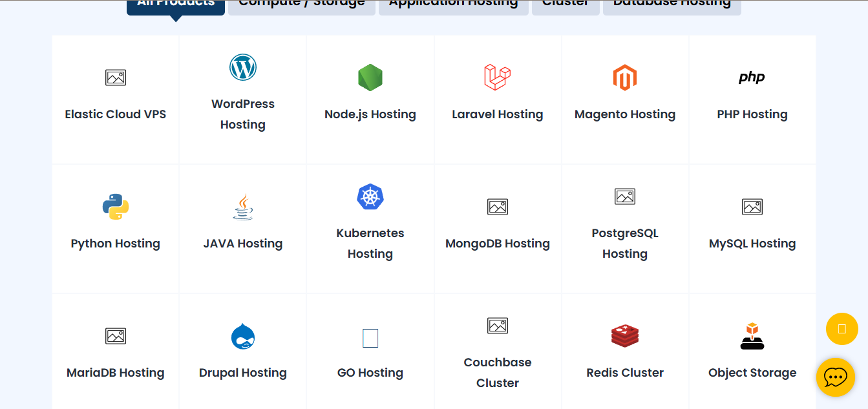The width and height of the screenshot is (868, 409).
Task: Open the Elastic Cloud VPS link
Action: pyautogui.click(x=116, y=114)
